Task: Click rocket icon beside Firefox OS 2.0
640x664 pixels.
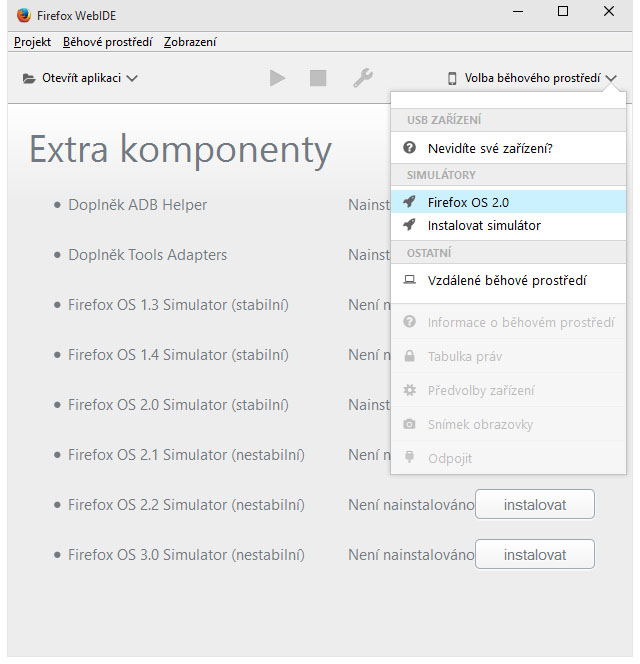Action: point(409,202)
